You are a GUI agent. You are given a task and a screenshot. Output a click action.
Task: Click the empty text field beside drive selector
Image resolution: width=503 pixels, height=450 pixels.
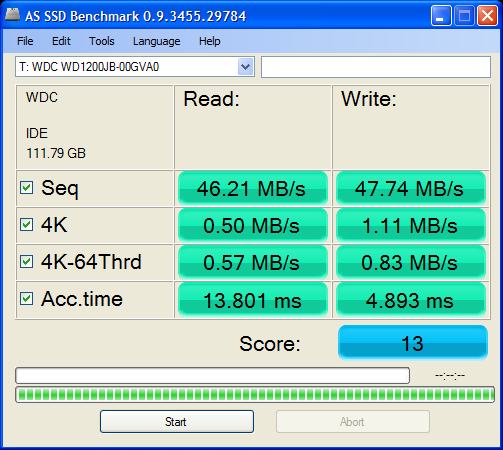point(376,67)
